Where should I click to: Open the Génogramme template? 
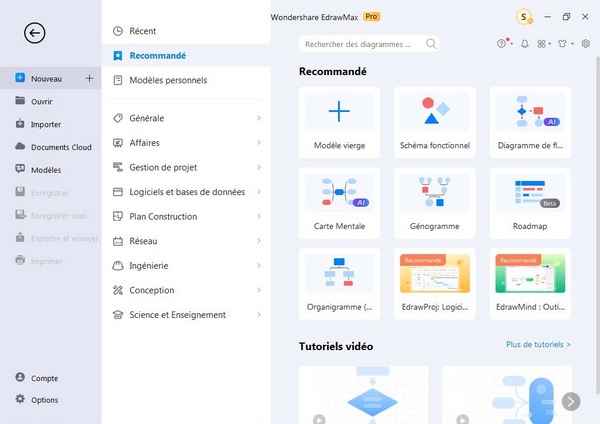pos(435,203)
